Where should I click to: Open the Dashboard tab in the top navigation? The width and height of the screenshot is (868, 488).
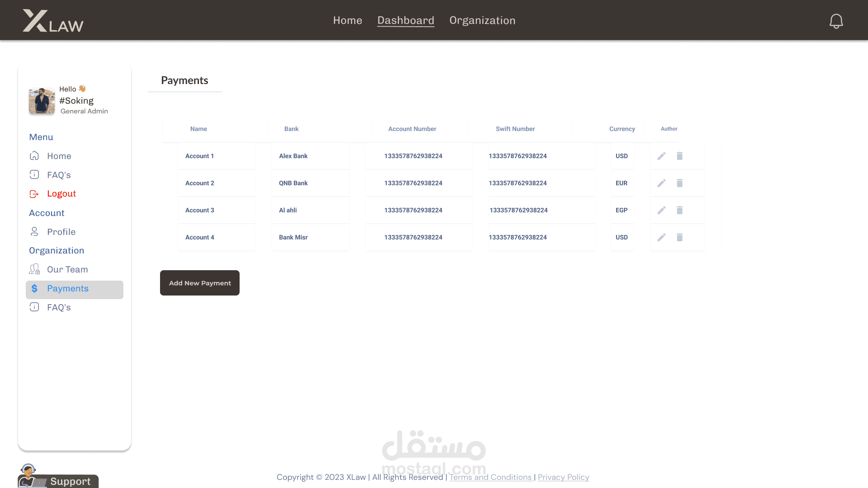tap(406, 20)
